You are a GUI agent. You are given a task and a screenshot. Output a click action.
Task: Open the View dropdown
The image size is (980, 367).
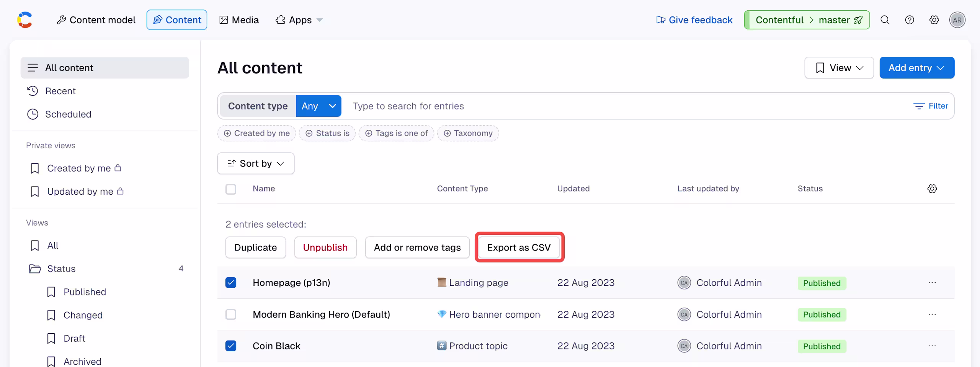pyautogui.click(x=839, y=68)
